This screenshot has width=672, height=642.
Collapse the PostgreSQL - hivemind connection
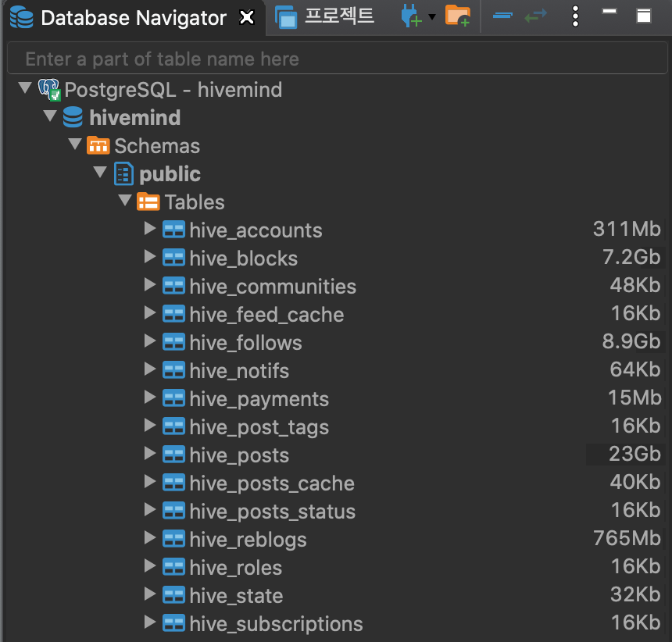[x=25, y=87]
